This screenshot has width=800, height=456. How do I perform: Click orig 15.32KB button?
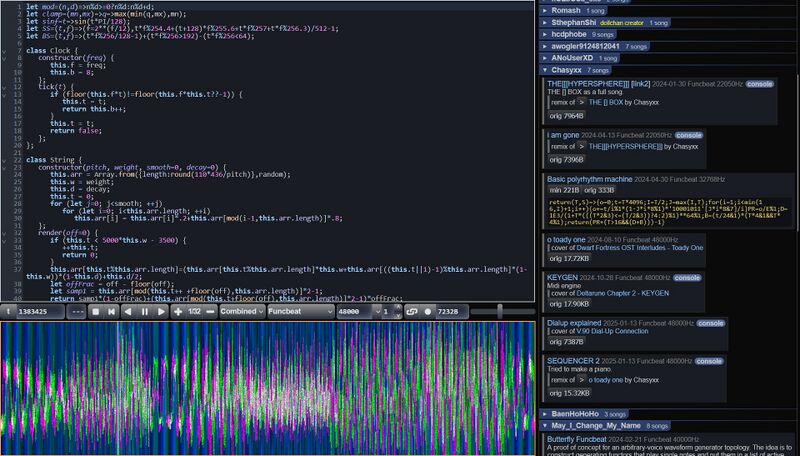[x=569, y=393]
